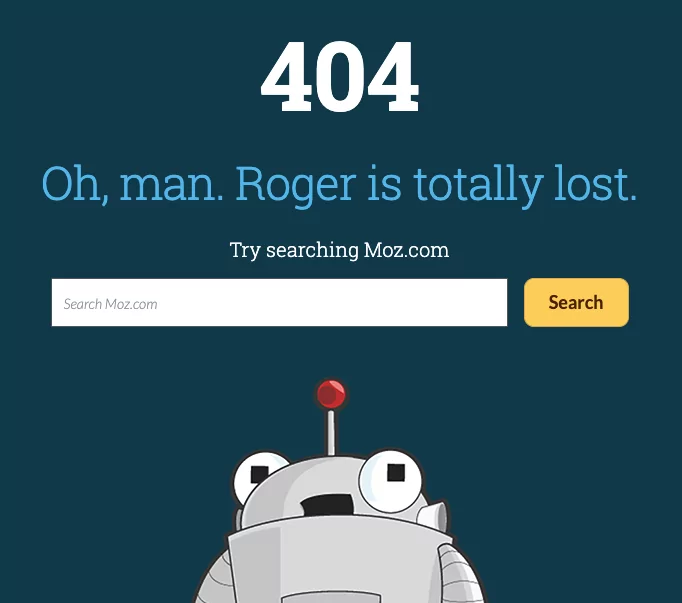
Task: Click Roger the robot's left eye
Action: [x=259, y=478]
